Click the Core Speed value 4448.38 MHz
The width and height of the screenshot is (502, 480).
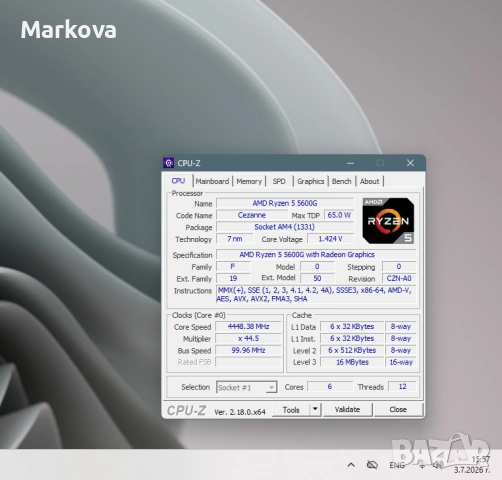[248, 327]
